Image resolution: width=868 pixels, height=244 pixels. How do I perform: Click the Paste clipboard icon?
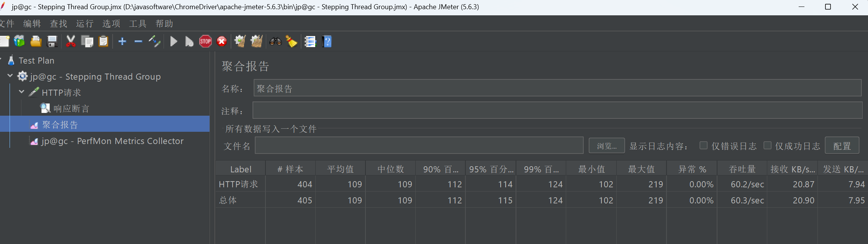103,41
